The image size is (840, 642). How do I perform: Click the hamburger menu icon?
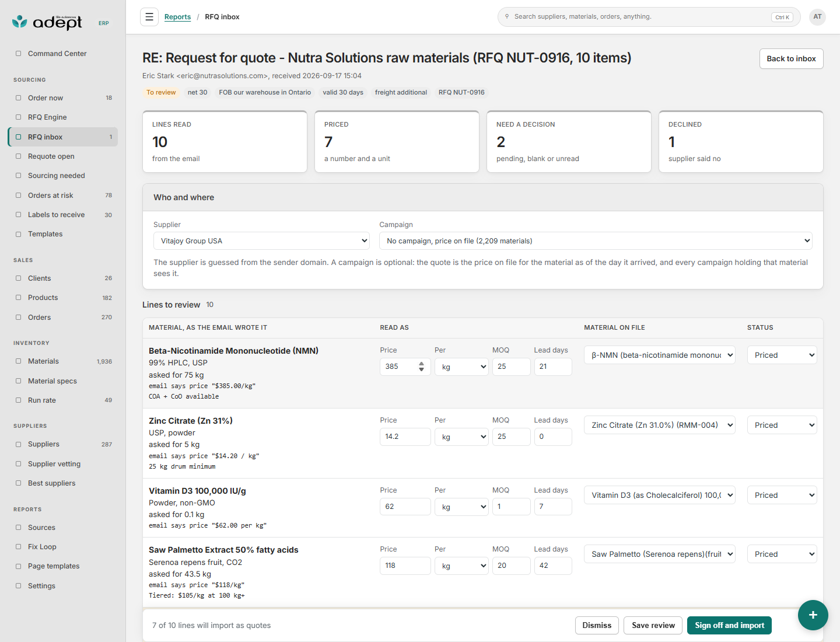click(149, 17)
